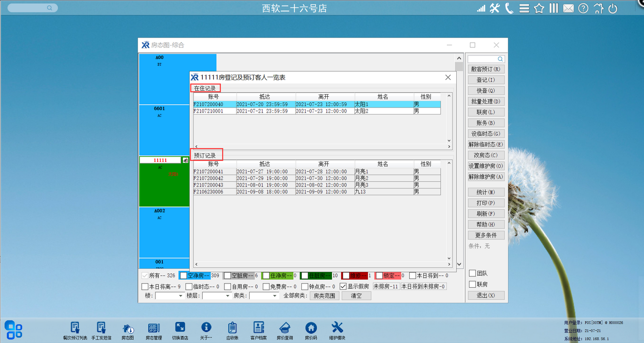Open the mail envelope icon
The image size is (644, 343).
(568, 8)
